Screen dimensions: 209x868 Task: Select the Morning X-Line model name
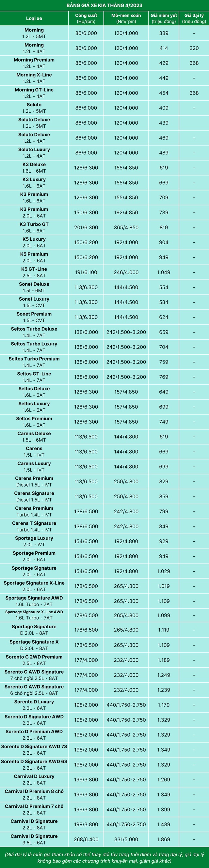click(34, 75)
